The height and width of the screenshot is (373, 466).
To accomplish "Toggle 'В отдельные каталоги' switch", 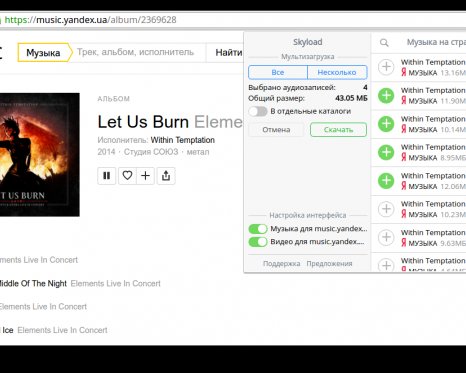I will tap(258, 111).
